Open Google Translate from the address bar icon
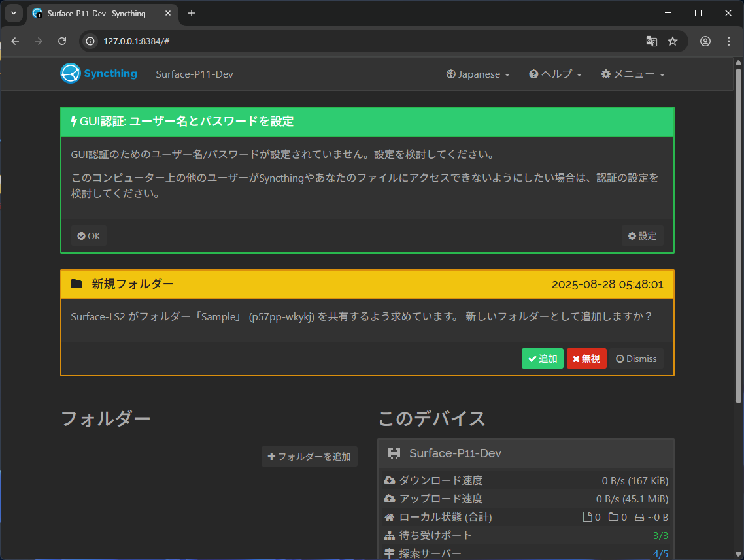Image resolution: width=744 pixels, height=560 pixels. point(651,41)
